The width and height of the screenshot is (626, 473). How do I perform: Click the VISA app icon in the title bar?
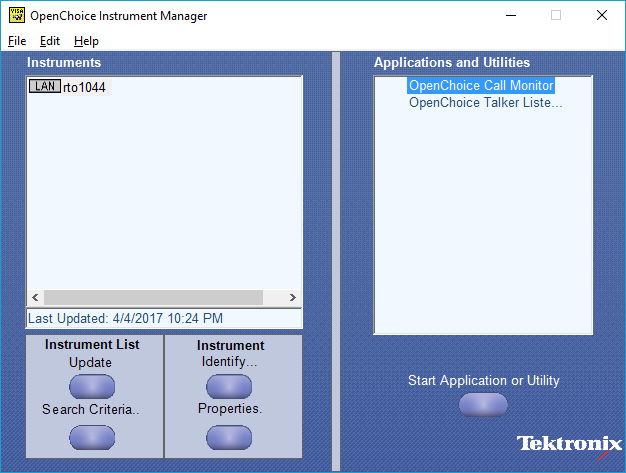tap(17, 16)
